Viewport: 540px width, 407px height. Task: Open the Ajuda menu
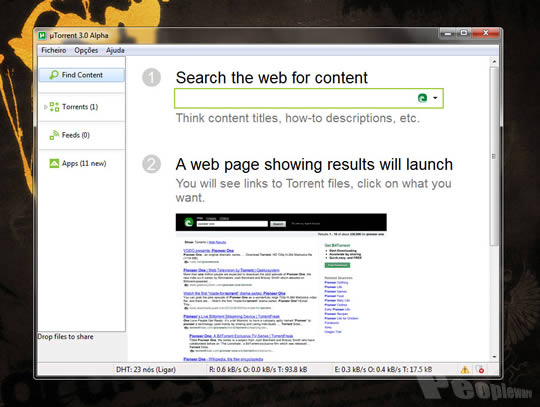click(115, 50)
